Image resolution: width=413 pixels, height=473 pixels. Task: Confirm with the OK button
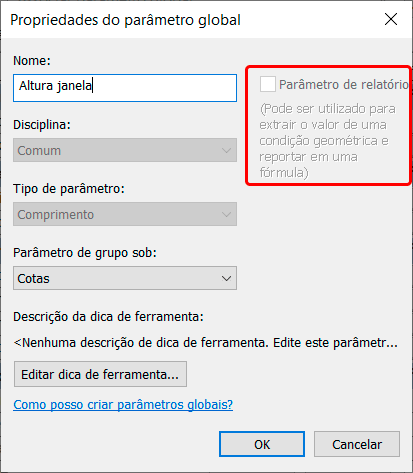pos(262,444)
